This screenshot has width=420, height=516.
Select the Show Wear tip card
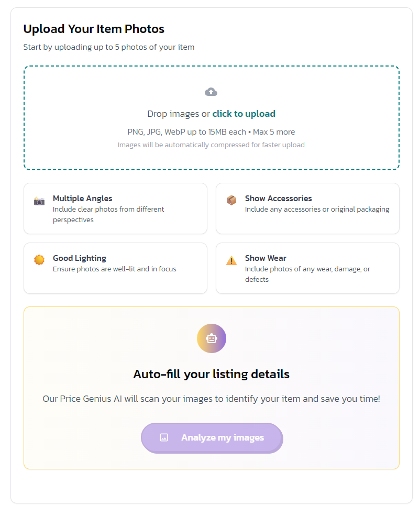pos(307,268)
